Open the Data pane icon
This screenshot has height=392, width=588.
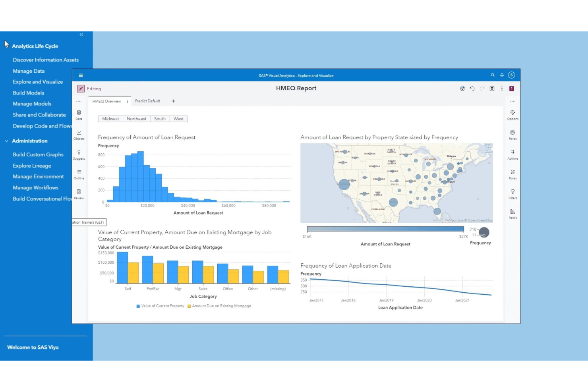pyautogui.click(x=79, y=114)
